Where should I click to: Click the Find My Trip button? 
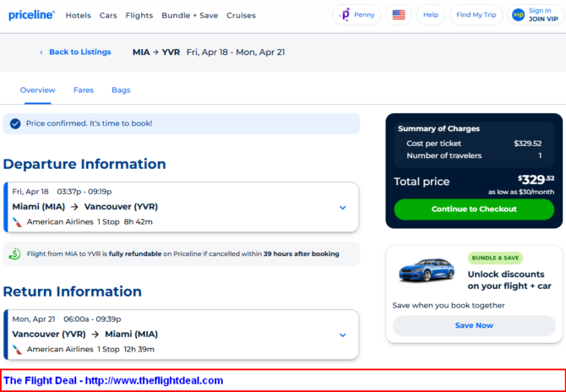476,15
